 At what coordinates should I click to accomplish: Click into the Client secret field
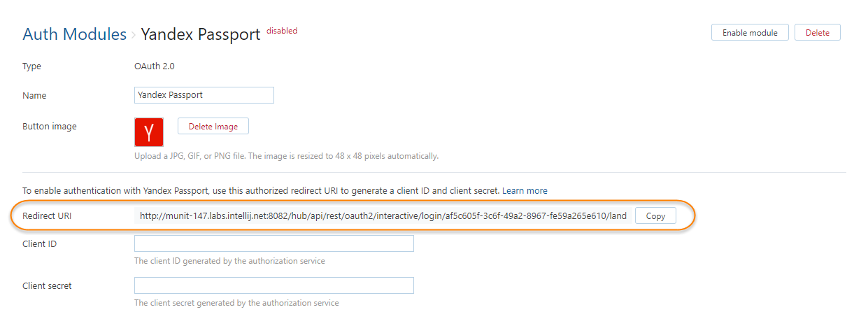(x=273, y=285)
